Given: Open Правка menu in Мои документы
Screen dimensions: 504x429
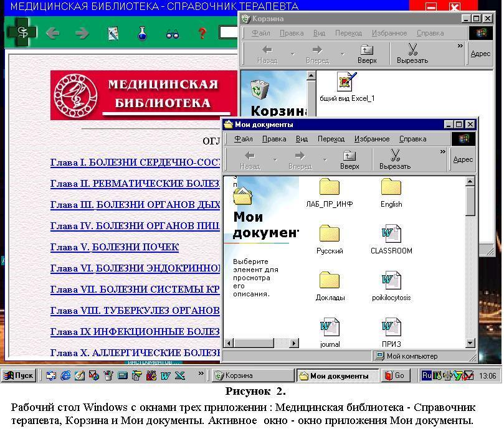Looking at the screenshot, I should (x=274, y=139).
